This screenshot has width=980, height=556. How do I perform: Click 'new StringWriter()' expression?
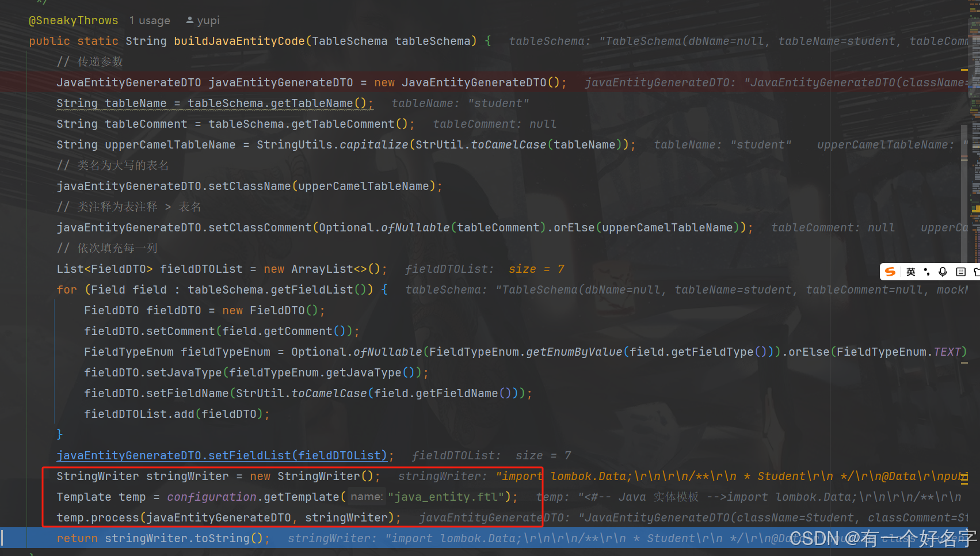(x=312, y=477)
